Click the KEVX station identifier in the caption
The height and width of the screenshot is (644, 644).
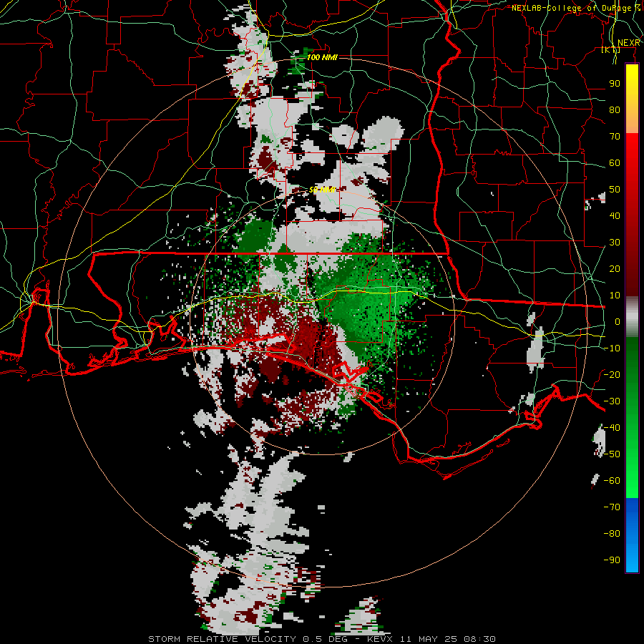pyautogui.click(x=381, y=639)
